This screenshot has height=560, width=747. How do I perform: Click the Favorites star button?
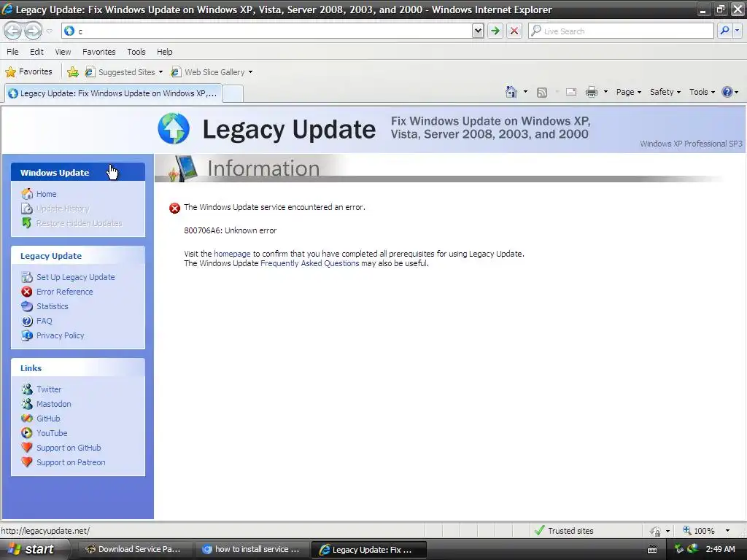tap(28, 72)
